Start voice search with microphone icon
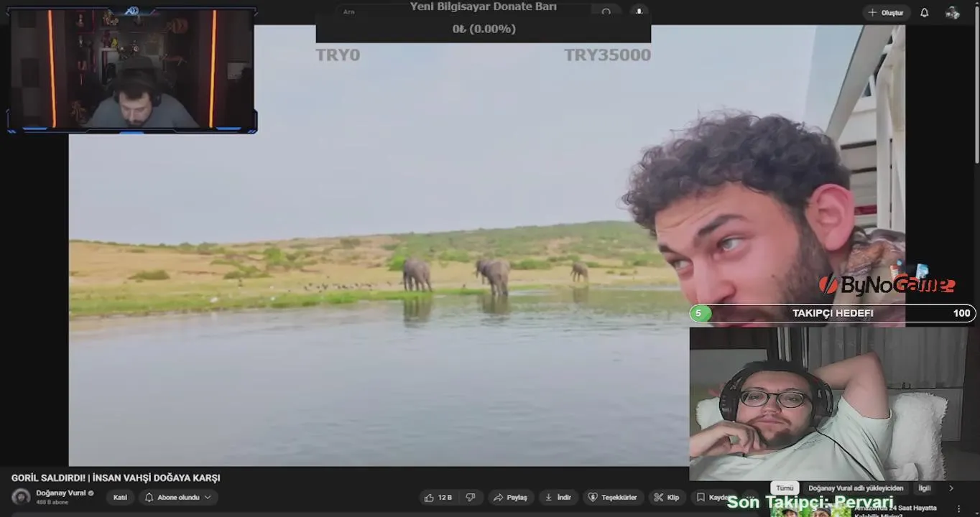This screenshot has width=980, height=517. coord(639,12)
